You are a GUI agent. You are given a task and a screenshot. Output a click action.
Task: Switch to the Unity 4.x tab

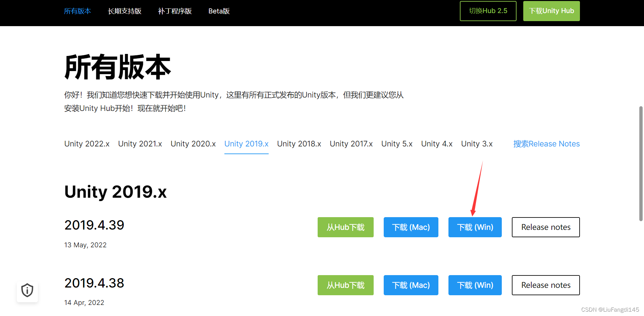click(x=437, y=144)
